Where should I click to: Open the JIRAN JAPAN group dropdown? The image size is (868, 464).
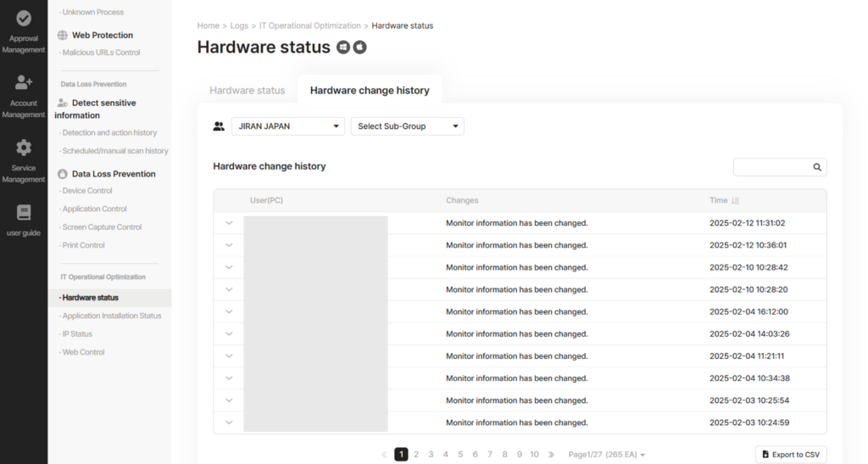coord(287,126)
